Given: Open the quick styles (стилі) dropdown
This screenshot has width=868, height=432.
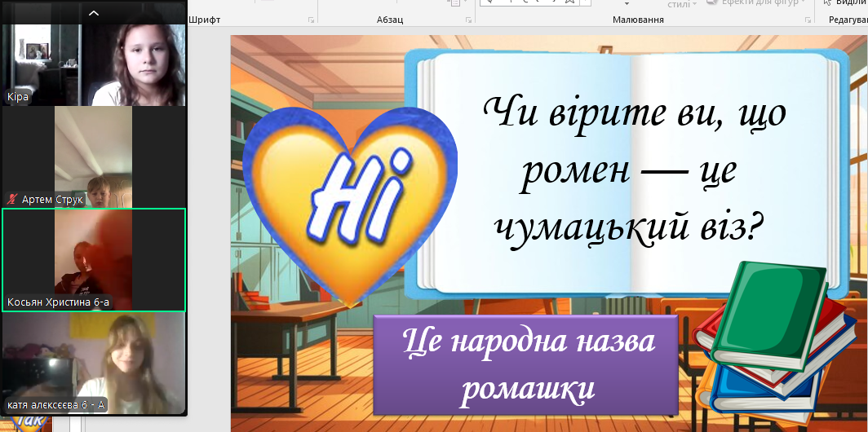Looking at the screenshot, I should click(682, 4).
